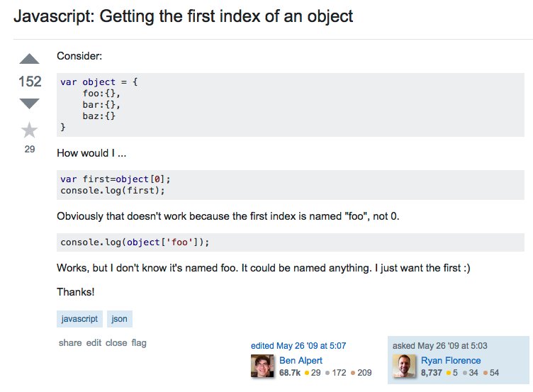
Task: Click the close link under the question
Action: [116, 342]
